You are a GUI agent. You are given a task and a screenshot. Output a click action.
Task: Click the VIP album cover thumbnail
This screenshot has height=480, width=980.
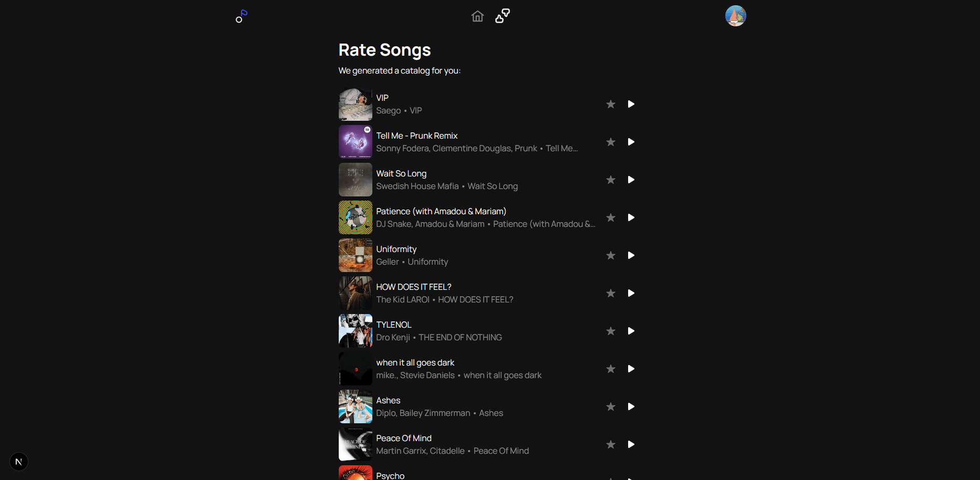[356, 104]
